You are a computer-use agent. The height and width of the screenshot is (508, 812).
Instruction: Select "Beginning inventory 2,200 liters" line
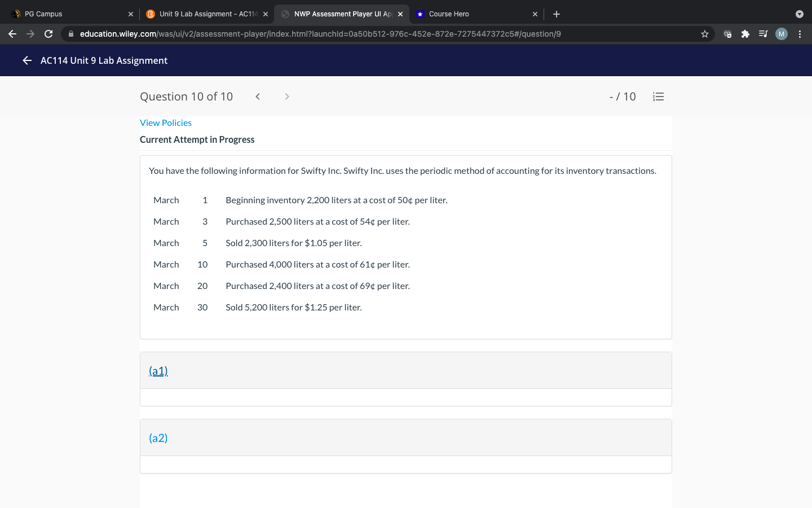pos(337,200)
